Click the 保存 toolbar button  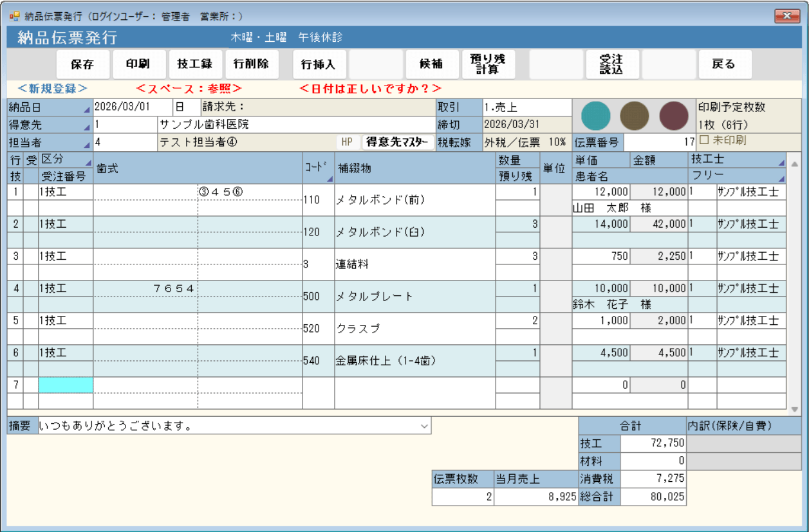[82, 64]
